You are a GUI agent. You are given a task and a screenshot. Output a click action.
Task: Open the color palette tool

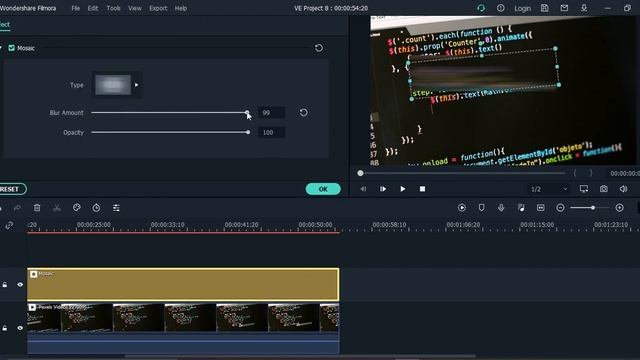click(76, 208)
